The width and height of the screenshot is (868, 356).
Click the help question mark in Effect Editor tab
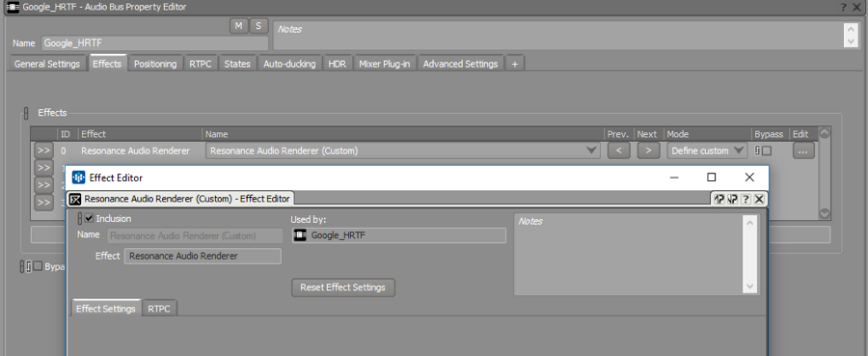pyautogui.click(x=746, y=199)
